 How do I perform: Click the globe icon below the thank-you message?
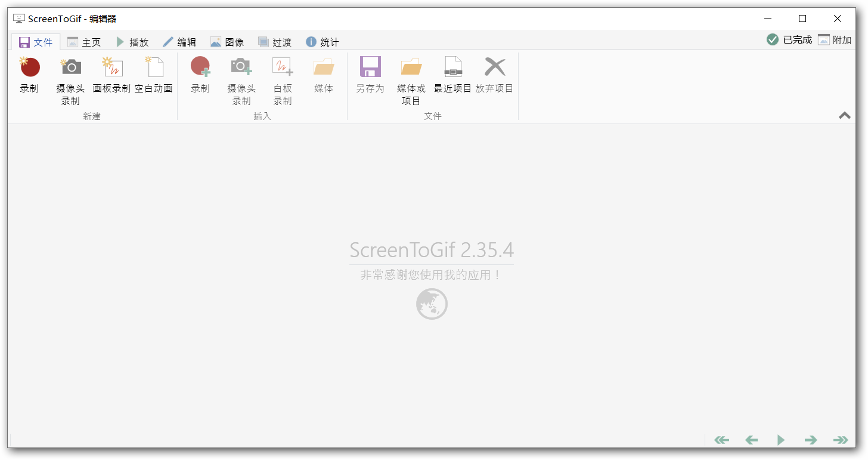tap(432, 304)
